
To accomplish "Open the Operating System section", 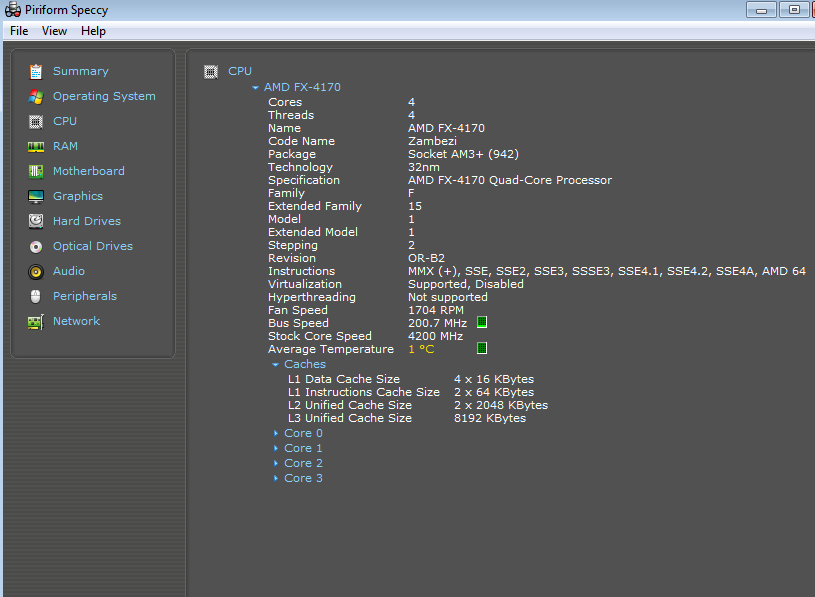I will (x=104, y=96).
